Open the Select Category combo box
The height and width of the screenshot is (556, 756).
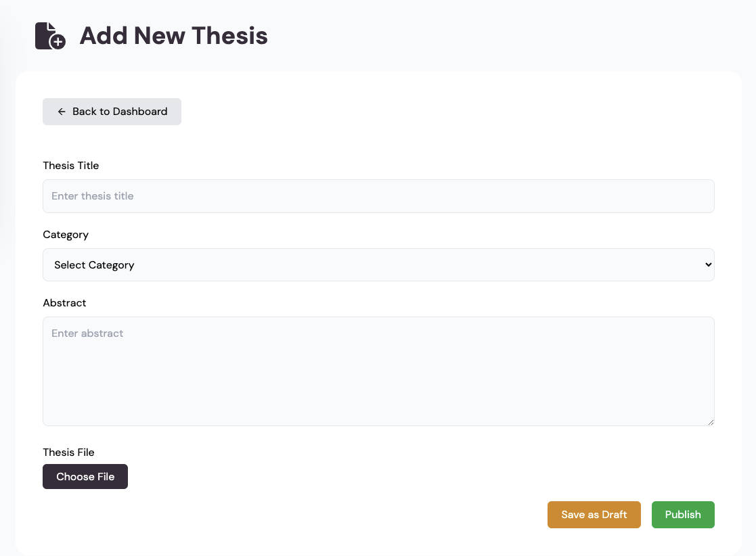pyautogui.click(x=378, y=264)
